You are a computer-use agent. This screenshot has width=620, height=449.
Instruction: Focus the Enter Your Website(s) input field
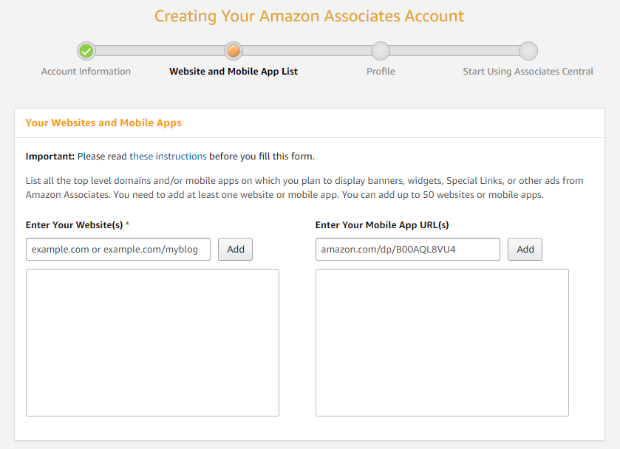coord(118,249)
